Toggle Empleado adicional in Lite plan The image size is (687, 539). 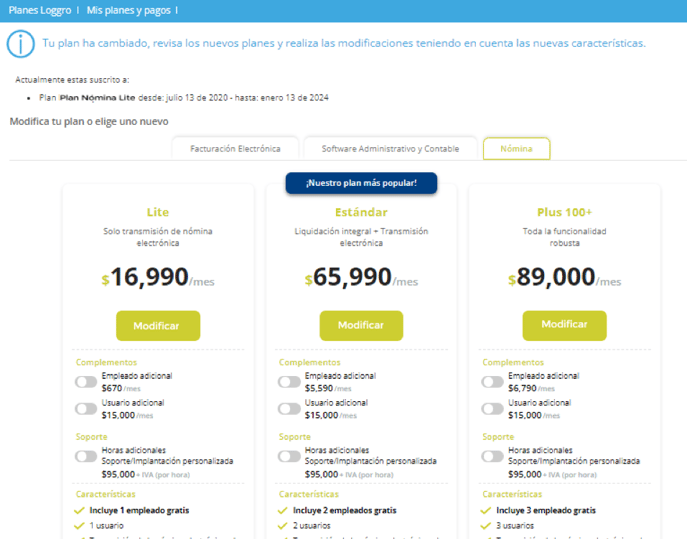tap(86, 382)
